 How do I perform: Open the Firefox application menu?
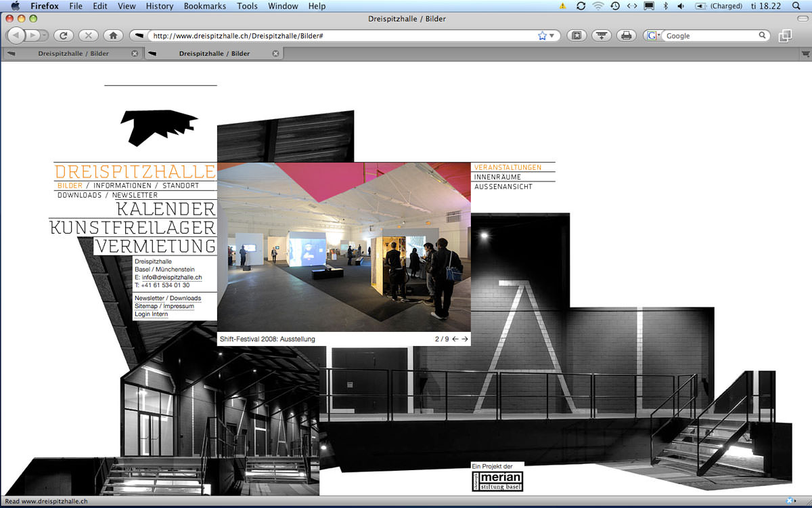click(x=45, y=6)
